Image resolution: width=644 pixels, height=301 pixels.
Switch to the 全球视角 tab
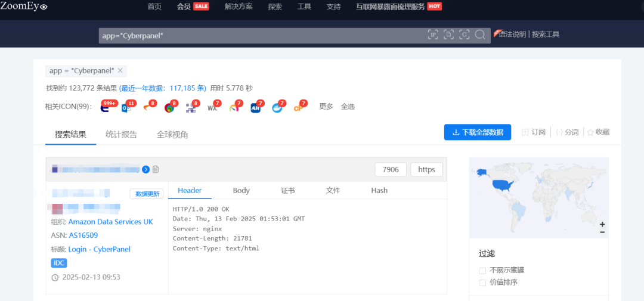[x=172, y=134]
